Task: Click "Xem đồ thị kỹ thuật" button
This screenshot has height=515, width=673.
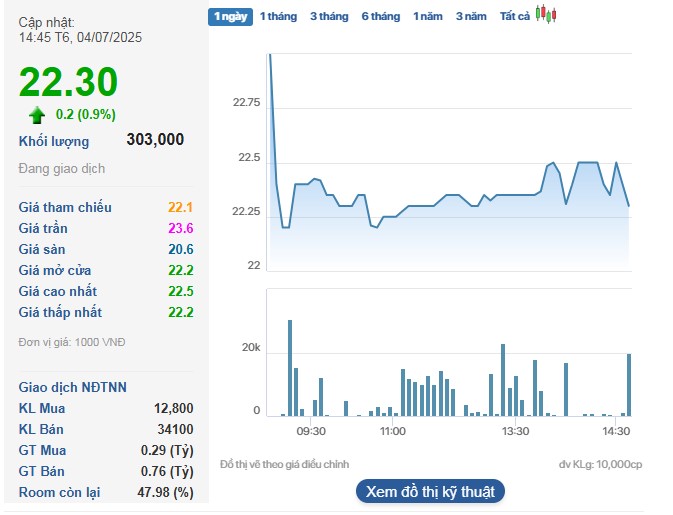Action: tap(430, 491)
